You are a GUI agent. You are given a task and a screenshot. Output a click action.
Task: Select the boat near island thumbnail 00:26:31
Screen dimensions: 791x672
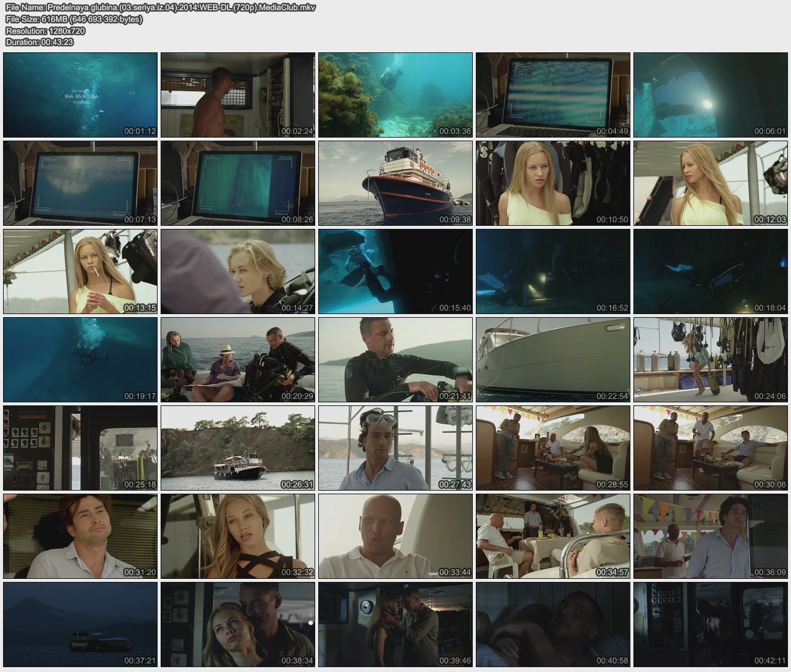click(238, 448)
